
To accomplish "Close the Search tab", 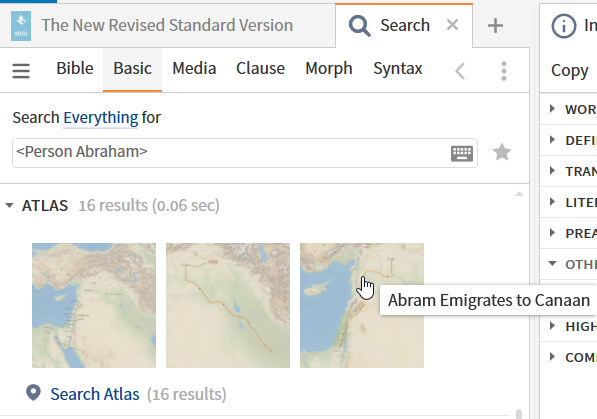I will click(x=452, y=25).
